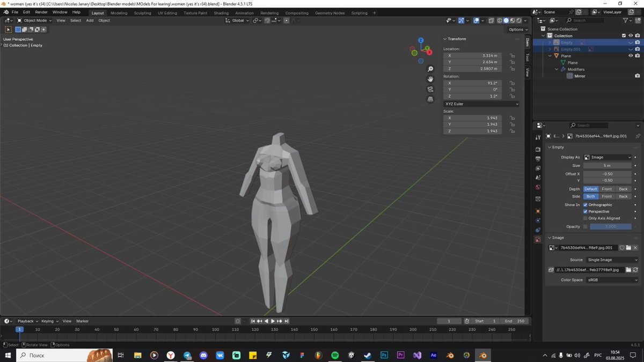Open the Object Mode dropdown
This screenshot has height=362, width=644.
tap(34, 20)
